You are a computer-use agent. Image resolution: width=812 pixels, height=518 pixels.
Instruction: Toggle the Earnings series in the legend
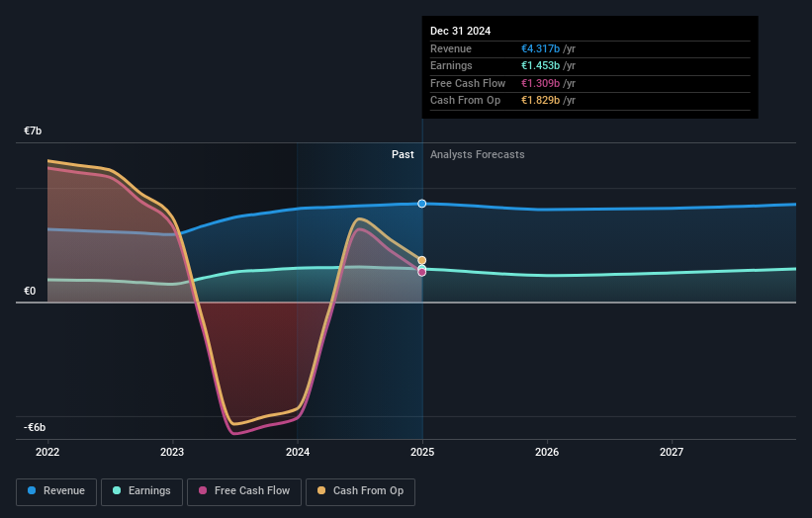point(141,491)
